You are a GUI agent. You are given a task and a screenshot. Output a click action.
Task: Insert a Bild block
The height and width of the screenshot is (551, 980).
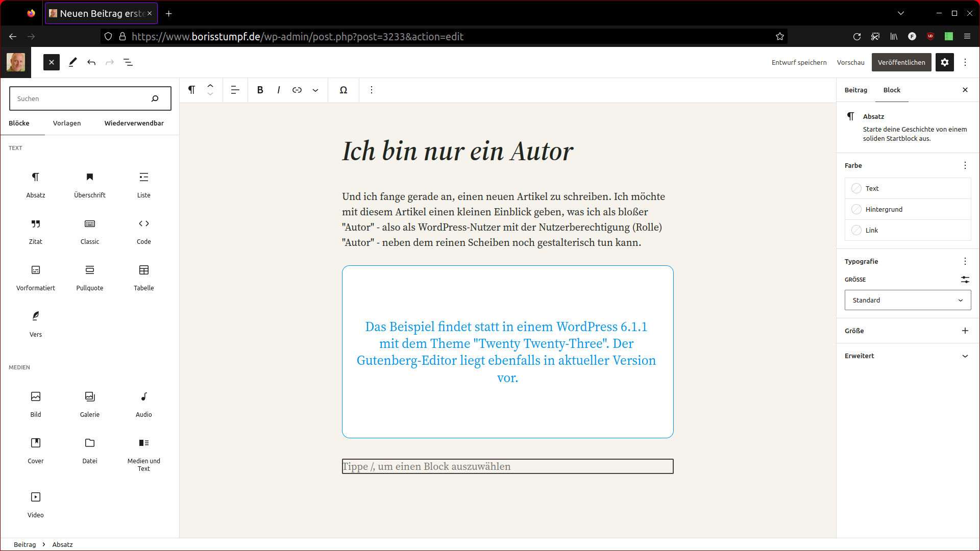(36, 405)
